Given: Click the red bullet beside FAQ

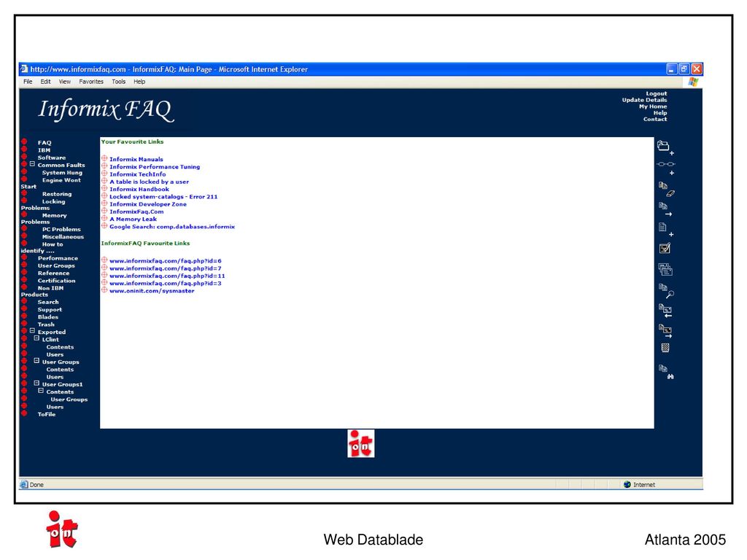Looking at the screenshot, I should coord(24,142).
